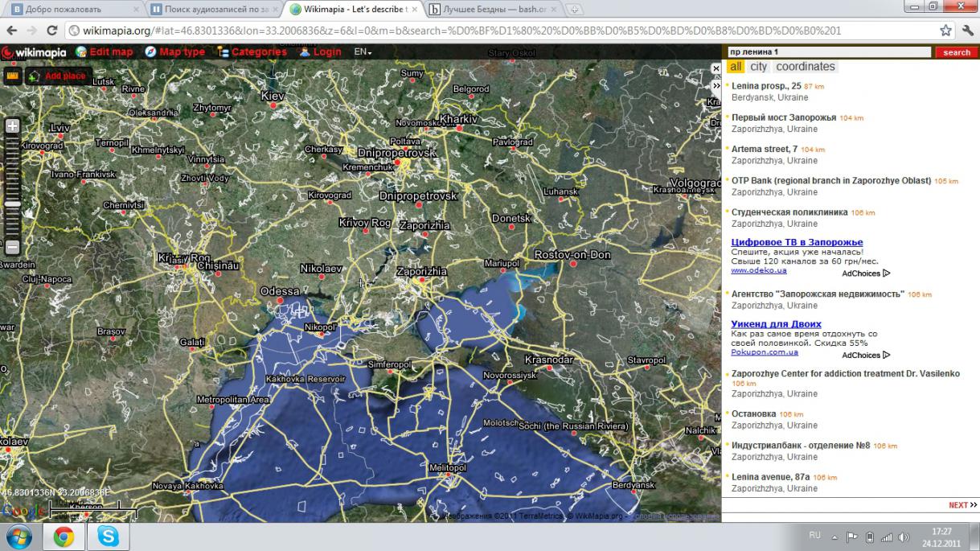Image resolution: width=980 pixels, height=551 pixels.
Task: Click the search input field
Action: pos(828,52)
